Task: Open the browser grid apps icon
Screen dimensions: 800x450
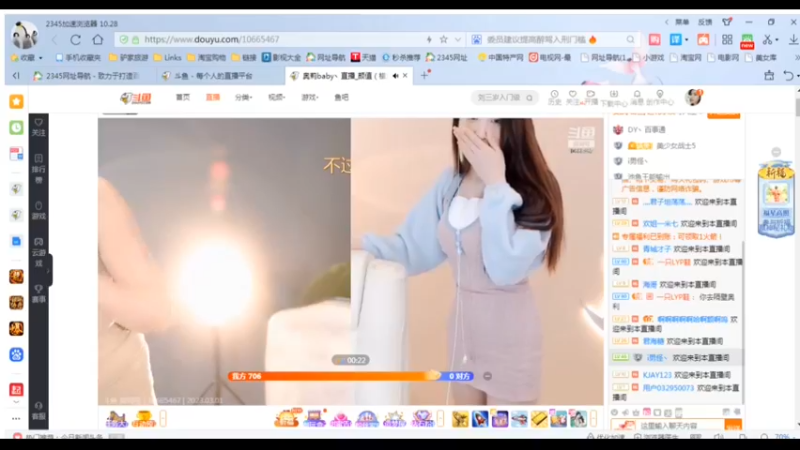Action: 727,40
